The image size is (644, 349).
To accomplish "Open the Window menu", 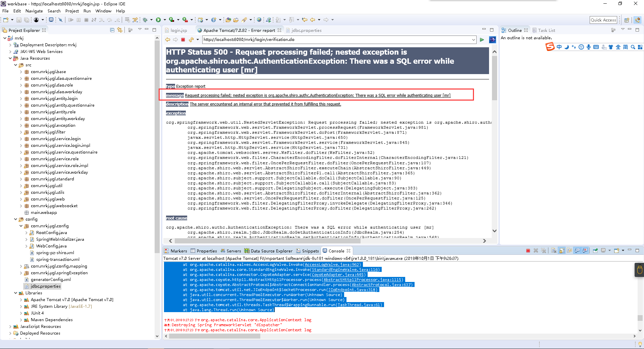I will (103, 11).
